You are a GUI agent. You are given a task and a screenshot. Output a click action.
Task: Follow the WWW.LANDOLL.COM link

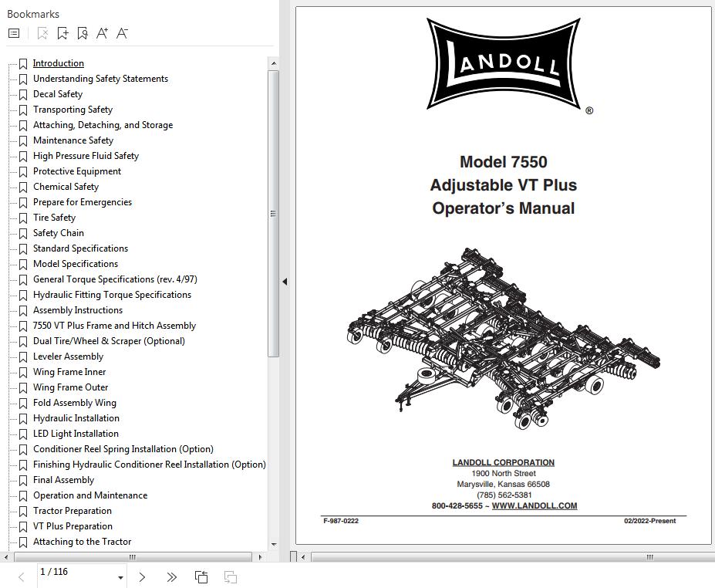pos(535,506)
